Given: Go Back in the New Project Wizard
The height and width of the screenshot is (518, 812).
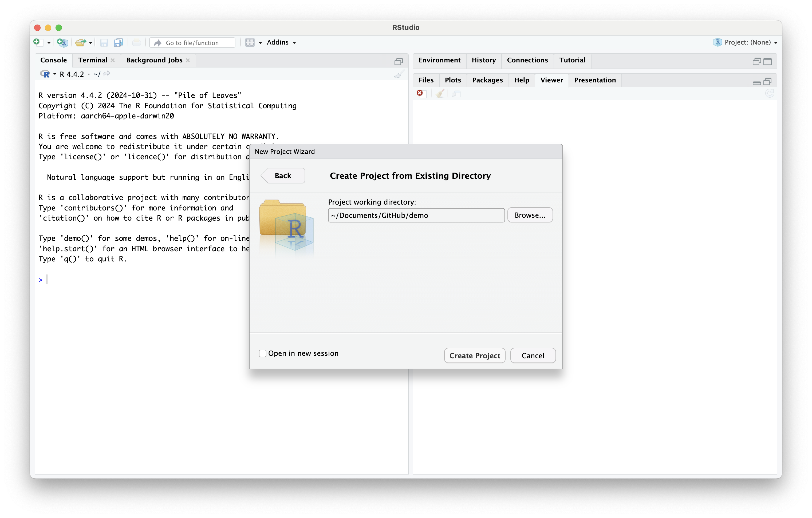Looking at the screenshot, I should (x=283, y=176).
